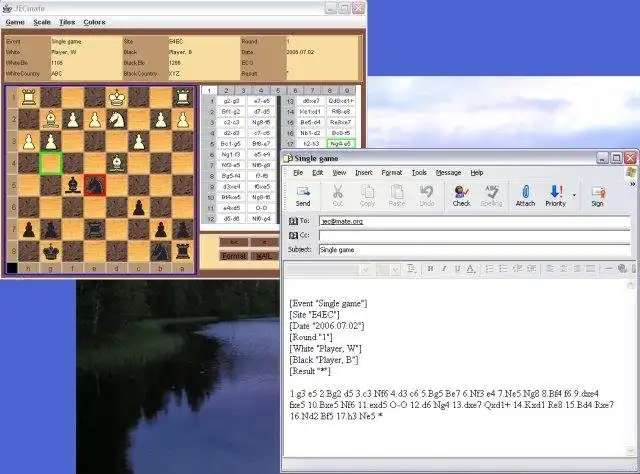
Task: Select the black knight on red e5 square
Action: click(95, 185)
